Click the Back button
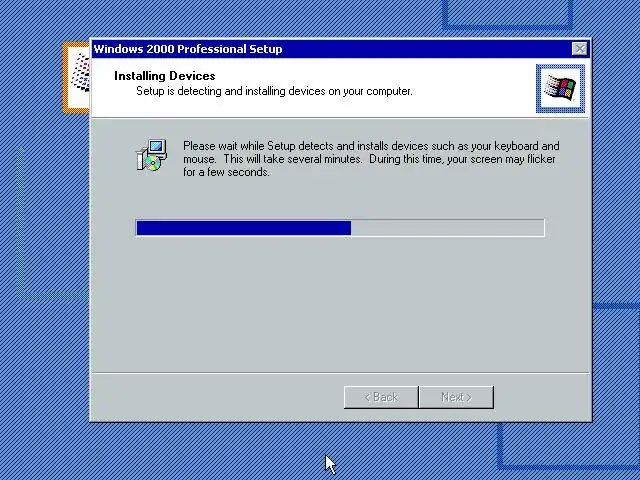Screen dimensions: 640x480 pos(381,397)
